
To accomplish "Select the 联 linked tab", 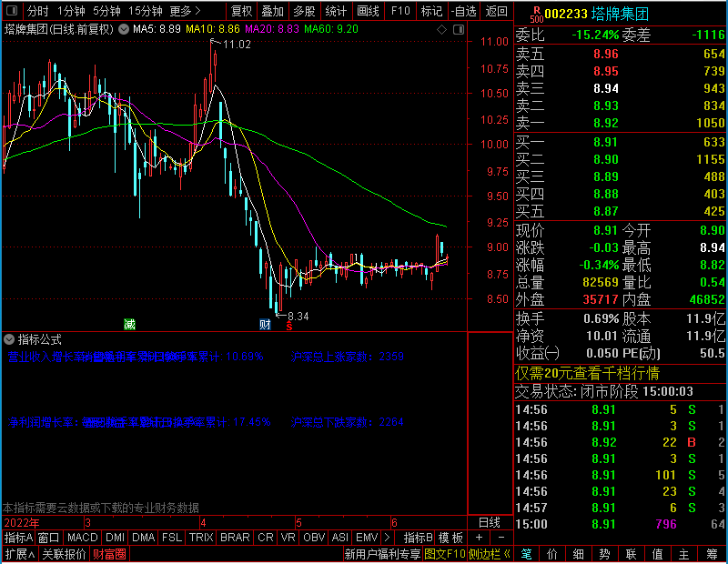I will [631, 554].
